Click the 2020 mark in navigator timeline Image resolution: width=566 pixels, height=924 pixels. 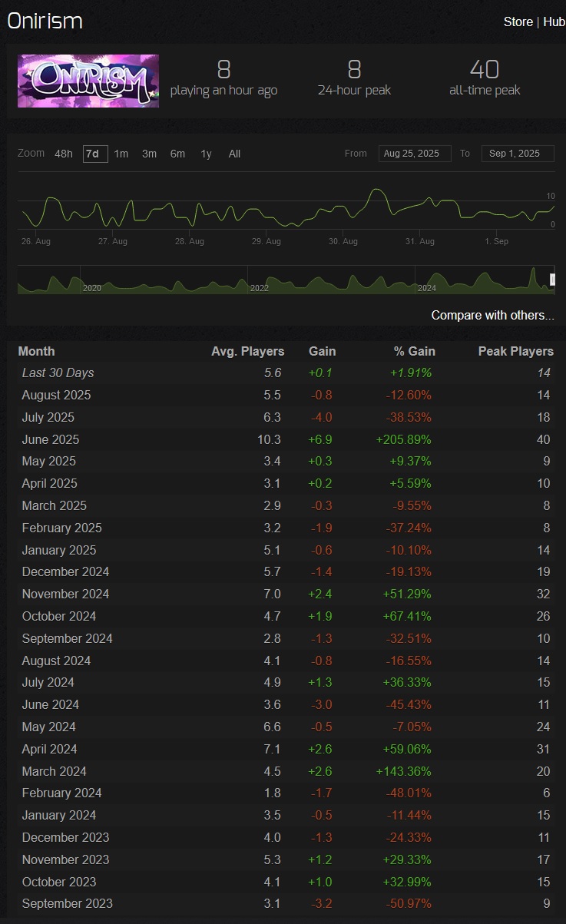click(91, 288)
